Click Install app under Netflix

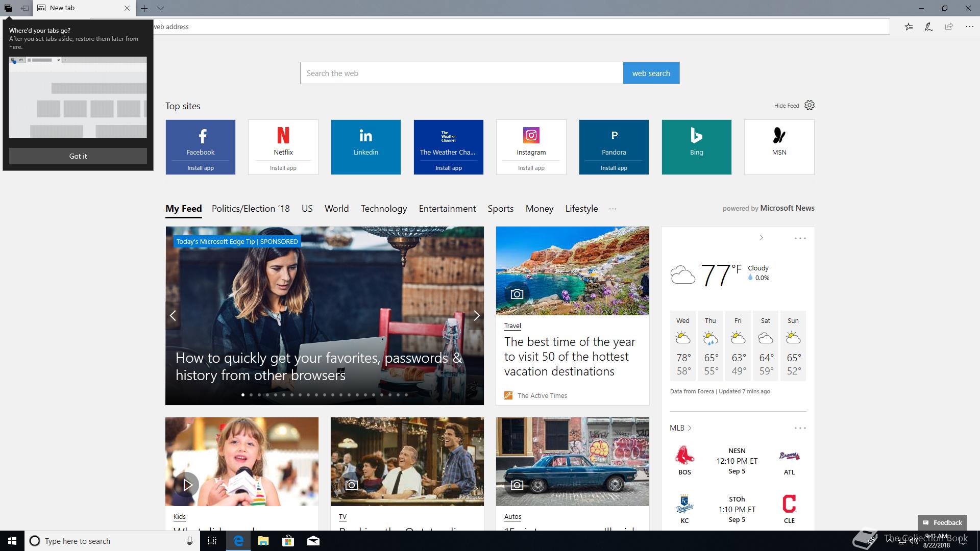point(283,168)
